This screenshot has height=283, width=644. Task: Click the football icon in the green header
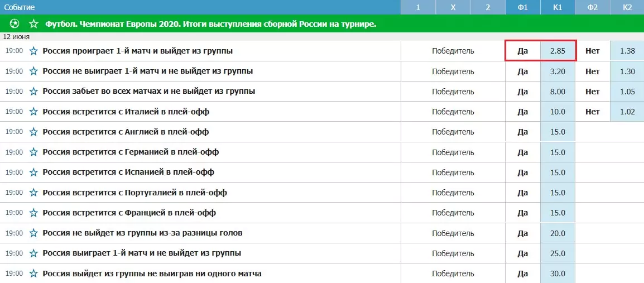click(14, 24)
